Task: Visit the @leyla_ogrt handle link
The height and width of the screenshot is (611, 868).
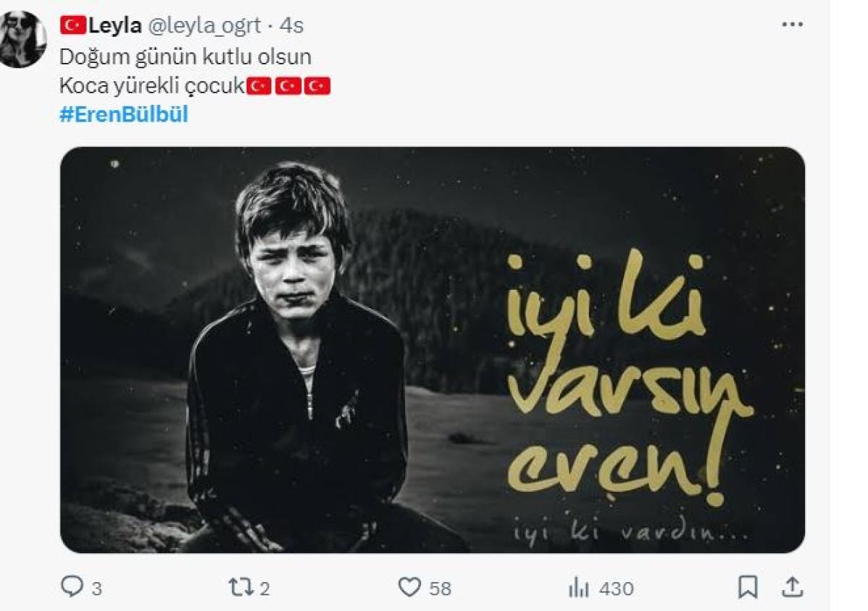Action: coord(205,26)
